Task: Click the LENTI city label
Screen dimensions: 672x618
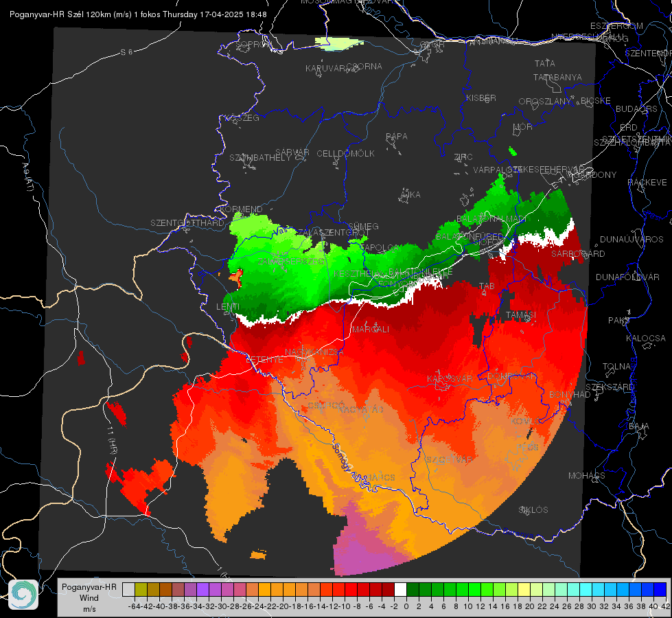Action: coord(228,307)
